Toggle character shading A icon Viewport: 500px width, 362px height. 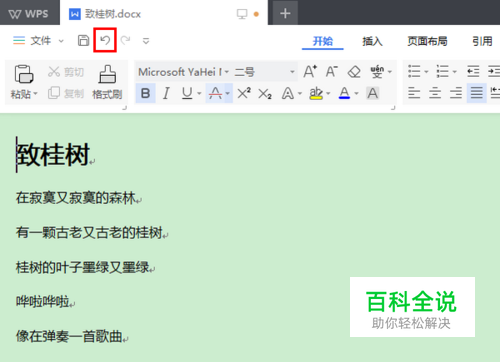click(x=373, y=93)
